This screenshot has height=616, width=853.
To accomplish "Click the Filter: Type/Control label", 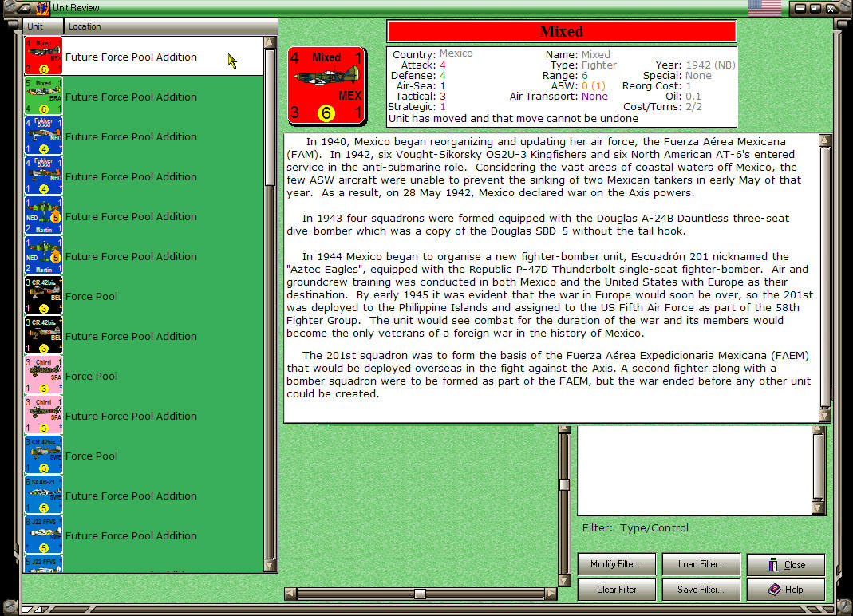I will point(635,528).
